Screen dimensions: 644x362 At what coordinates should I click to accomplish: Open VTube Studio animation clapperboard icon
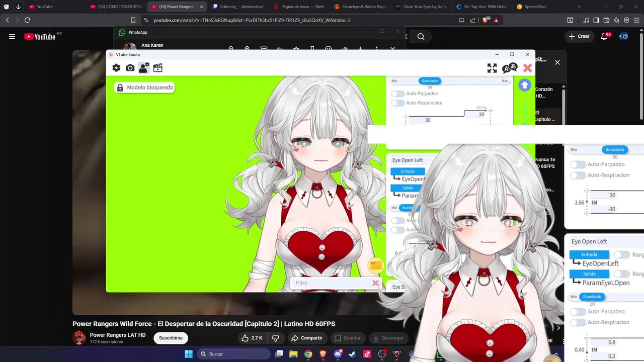(158, 68)
